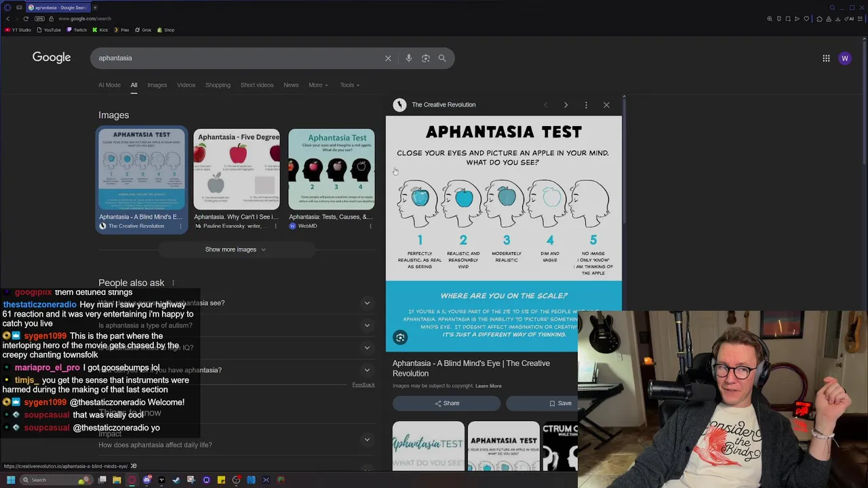Open the preview panel three-dot options

pos(586,105)
